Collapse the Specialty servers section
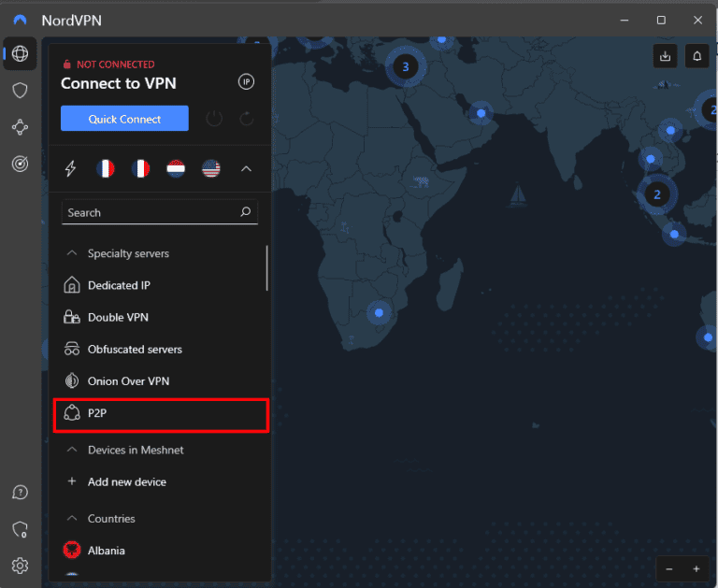 [71, 253]
